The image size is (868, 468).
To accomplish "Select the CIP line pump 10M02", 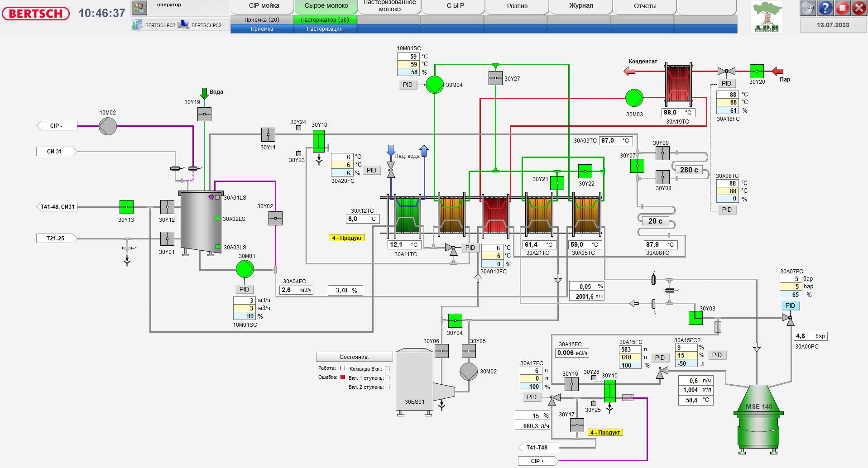I will click(x=107, y=125).
